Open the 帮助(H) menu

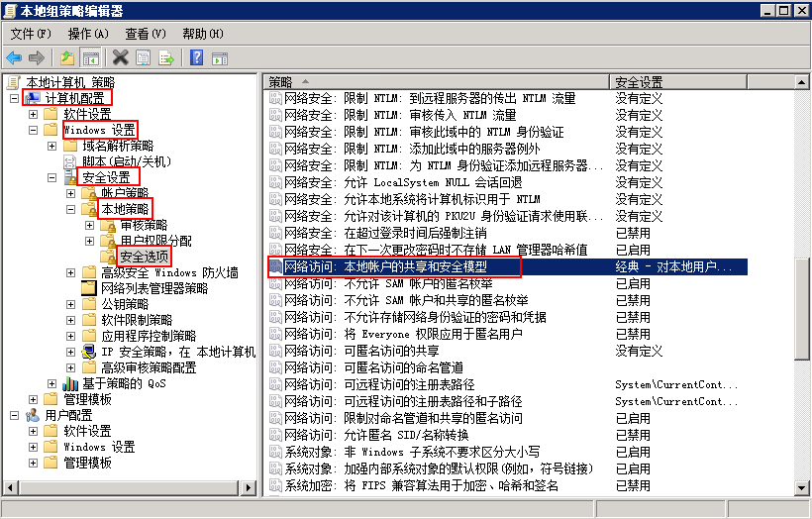point(202,34)
